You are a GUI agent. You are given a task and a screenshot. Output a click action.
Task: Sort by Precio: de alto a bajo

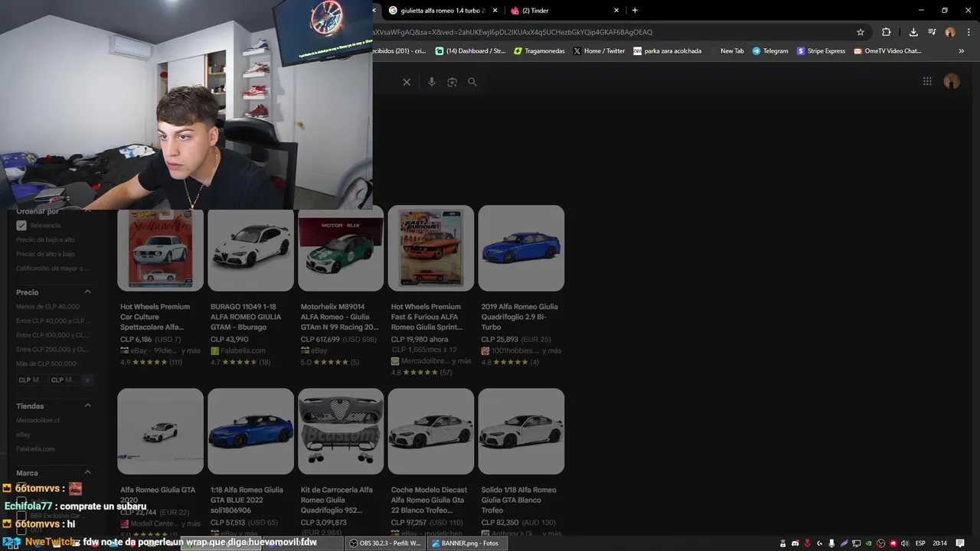point(45,254)
